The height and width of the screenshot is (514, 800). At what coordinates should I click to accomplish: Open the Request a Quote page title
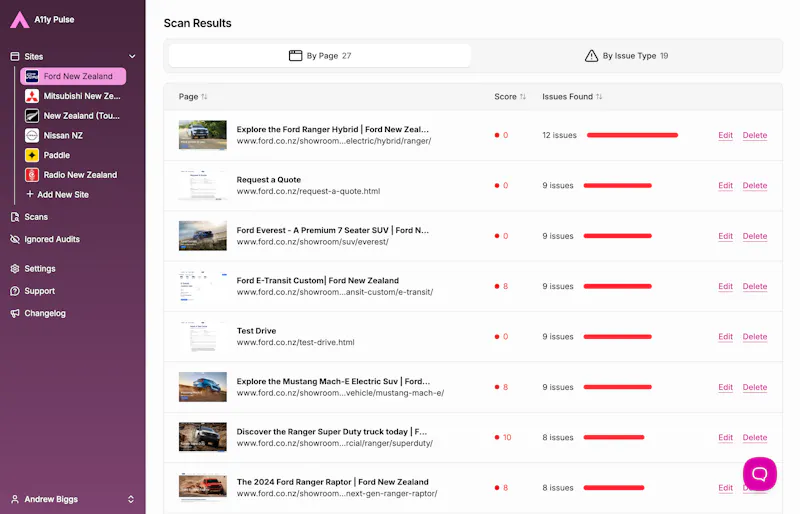pyautogui.click(x=268, y=180)
